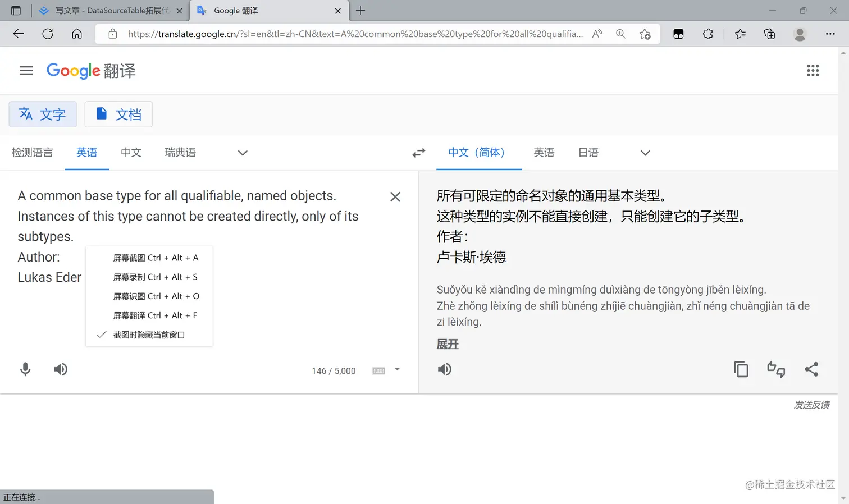This screenshot has width=849, height=504.
Task: Click 发送反馈 feedback link
Action: point(811,405)
